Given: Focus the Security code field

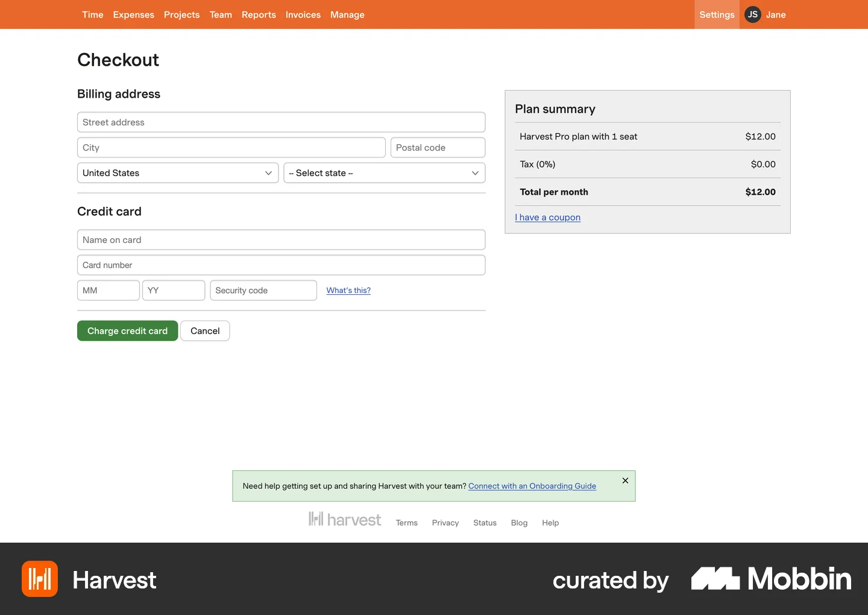Looking at the screenshot, I should tap(263, 291).
